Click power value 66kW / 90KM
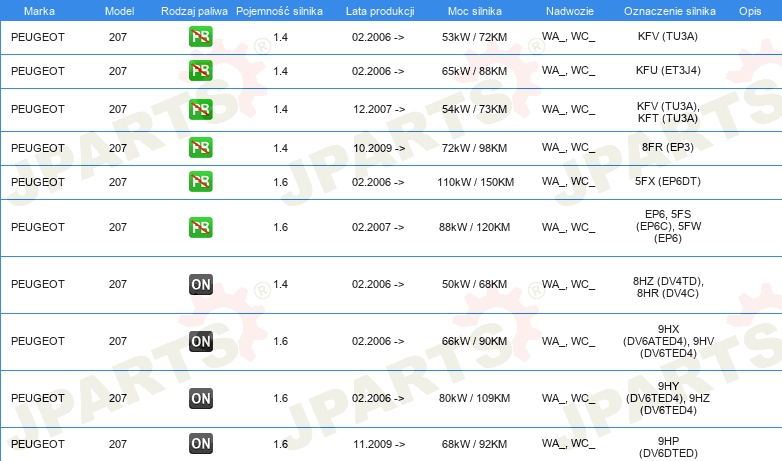Screen dimensions: 782x461 pos(474,341)
